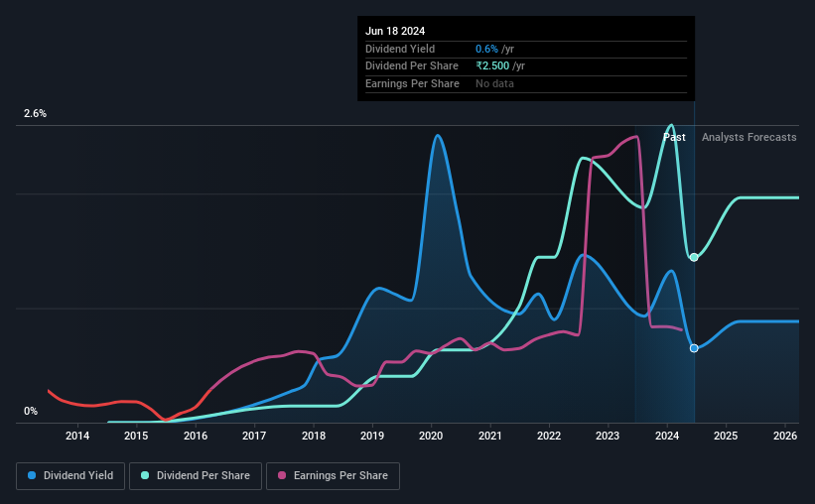
Task: Click the 2015 x-axis label
Action: pyautogui.click(x=136, y=436)
